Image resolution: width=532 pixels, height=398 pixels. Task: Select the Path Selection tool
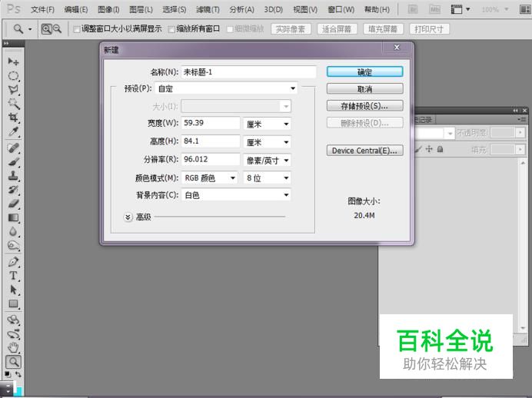pyautogui.click(x=13, y=290)
